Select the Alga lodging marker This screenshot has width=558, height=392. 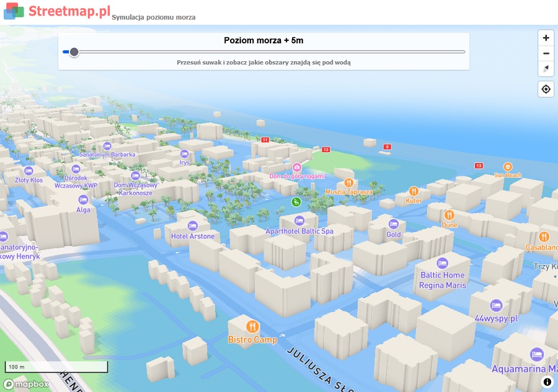pyautogui.click(x=83, y=199)
